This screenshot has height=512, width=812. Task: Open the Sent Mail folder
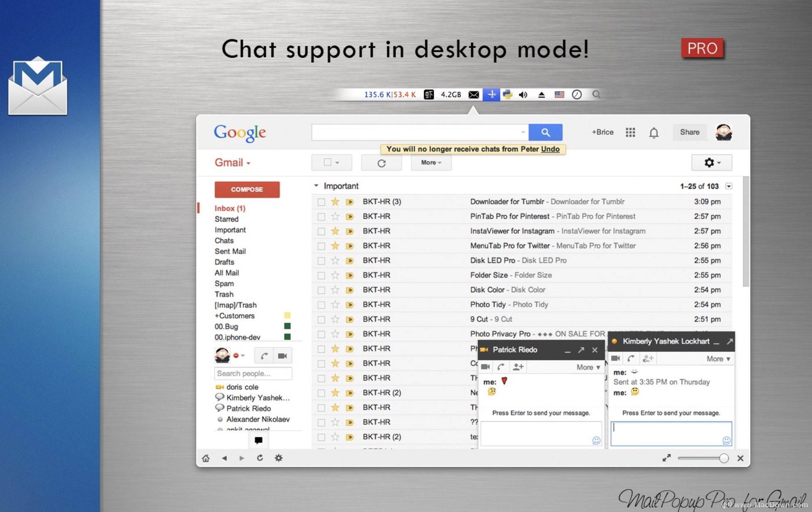[x=230, y=251]
